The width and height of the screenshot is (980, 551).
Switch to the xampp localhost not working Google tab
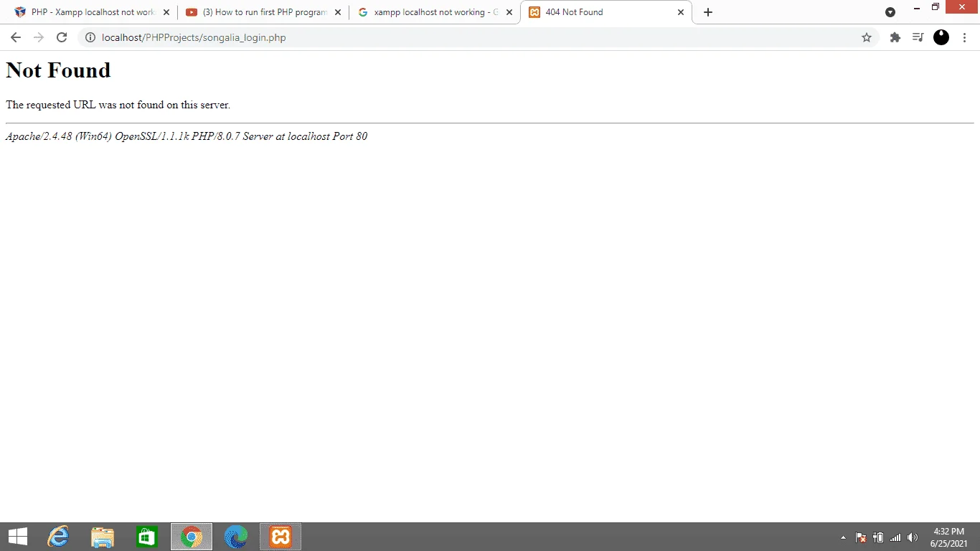[435, 12]
